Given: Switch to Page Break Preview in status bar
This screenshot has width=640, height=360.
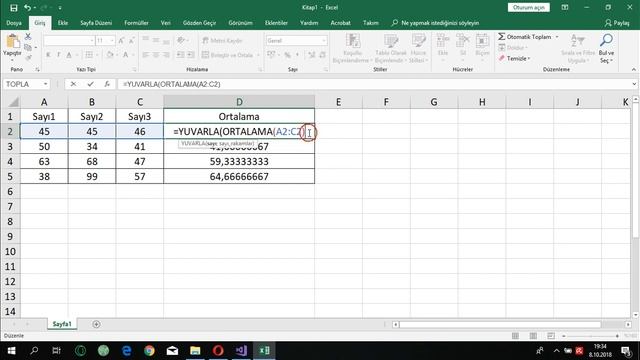Looking at the screenshot, I should pos(551,336).
